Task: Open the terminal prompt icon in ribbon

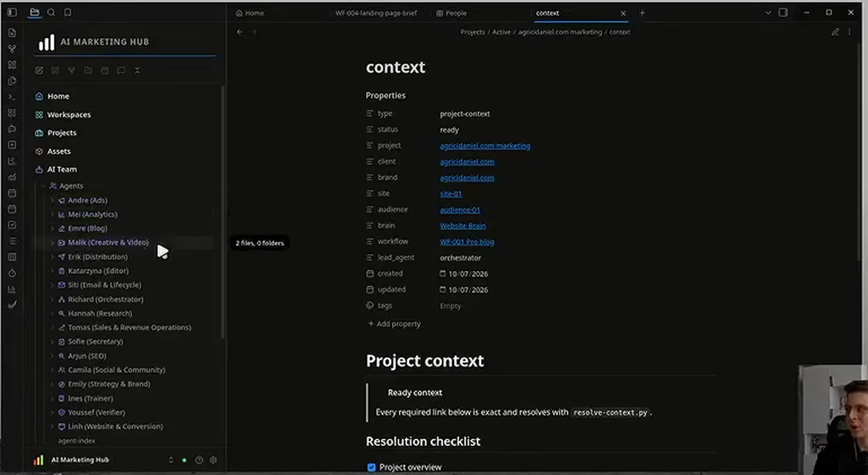Action: click(x=12, y=97)
